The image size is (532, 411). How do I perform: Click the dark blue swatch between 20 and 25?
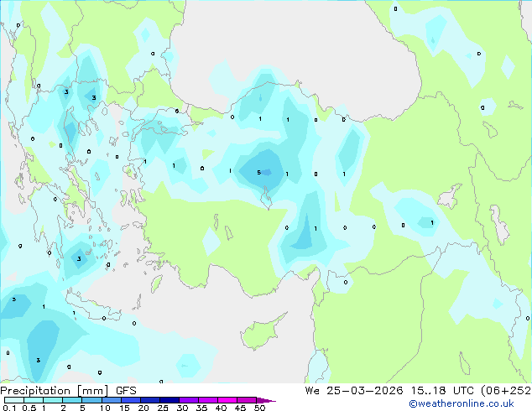(x=149, y=400)
